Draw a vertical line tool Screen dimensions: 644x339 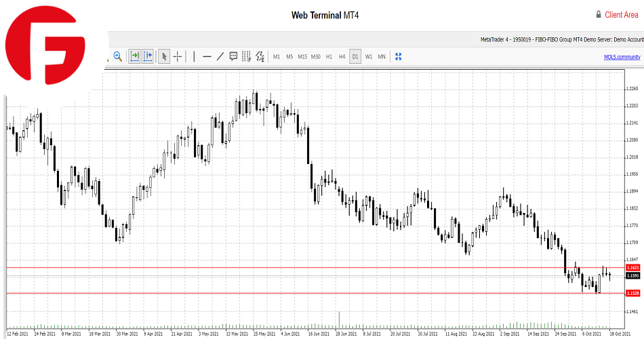[x=195, y=57]
